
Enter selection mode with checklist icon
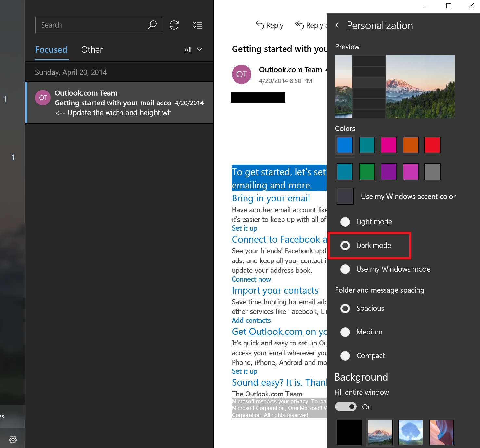[x=197, y=25]
